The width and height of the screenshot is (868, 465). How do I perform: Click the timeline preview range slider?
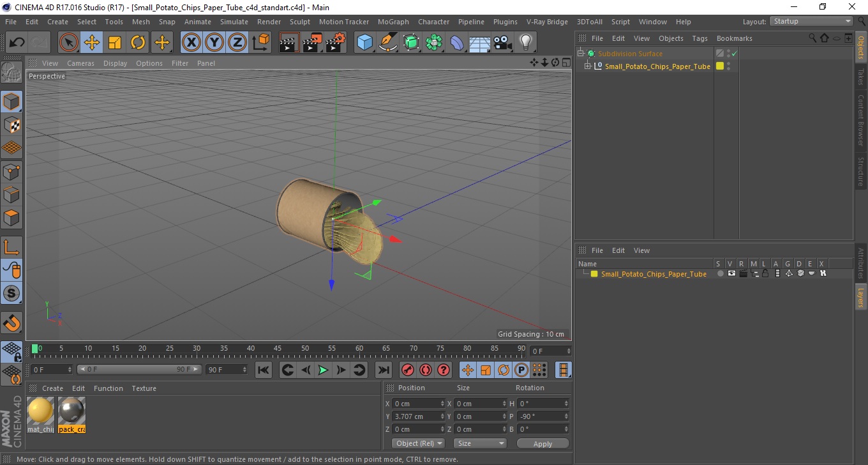tap(139, 369)
